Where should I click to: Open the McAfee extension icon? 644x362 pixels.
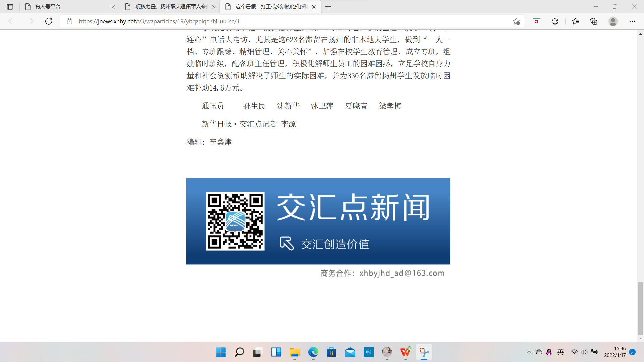point(536,21)
